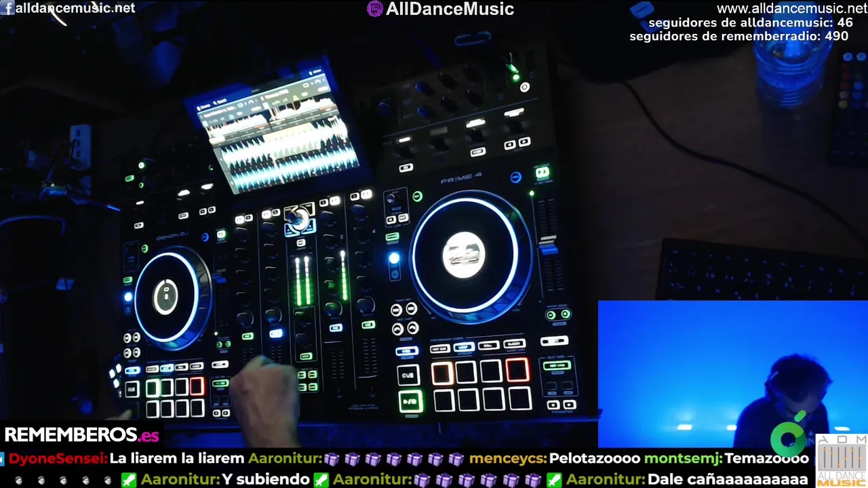
Task: Click the CUE button on right deck
Action: (408, 375)
